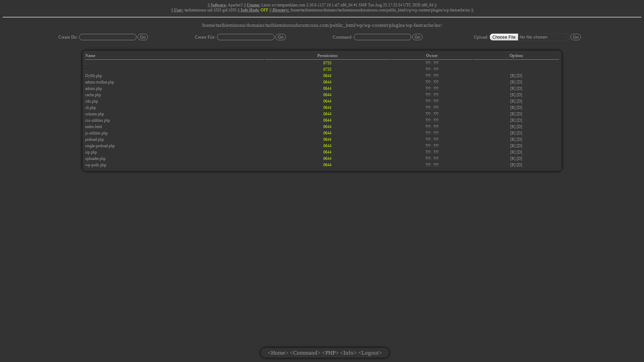Focus the Command input field
Screen dimensions: 644x362
point(382,37)
